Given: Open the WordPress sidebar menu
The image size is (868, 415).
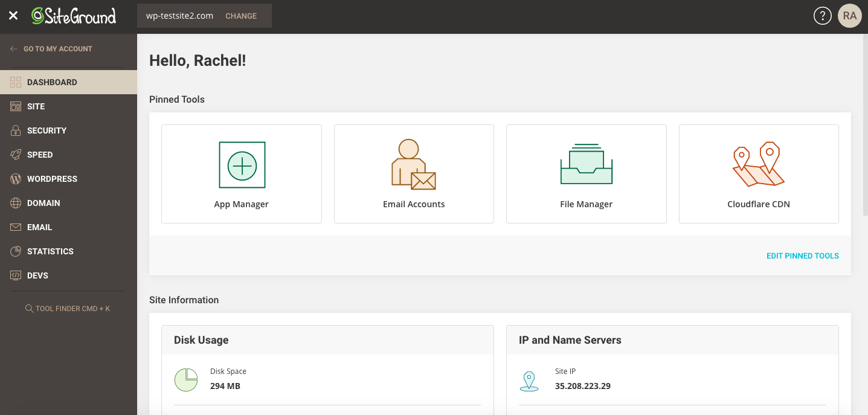Looking at the screenshot, I should point(52,179).
